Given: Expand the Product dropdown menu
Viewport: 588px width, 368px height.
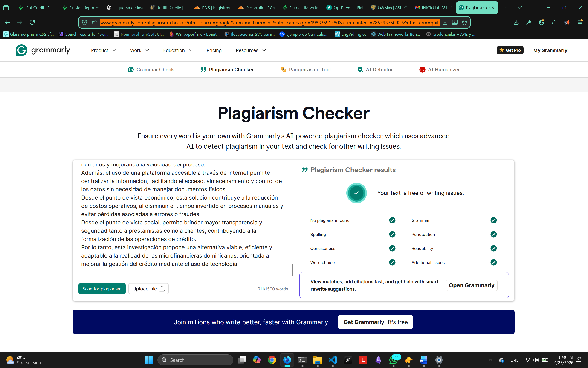Looking at the screenshot, I should click(x=103, y=50).
